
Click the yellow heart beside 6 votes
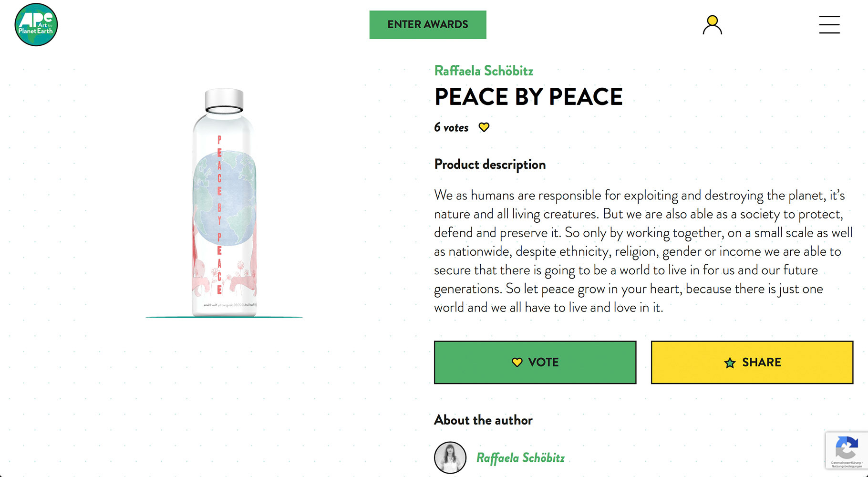click(484, 127)
